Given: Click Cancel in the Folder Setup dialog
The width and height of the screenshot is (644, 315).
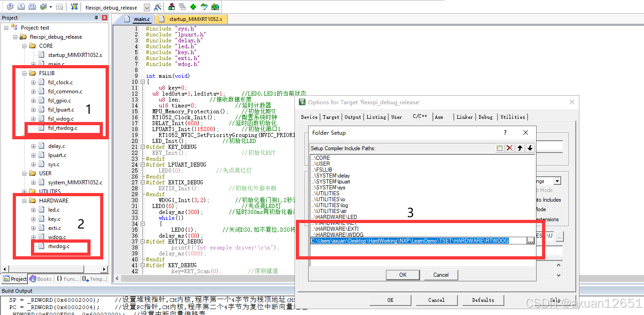Looking at the screenshot, I should tap(441, 275).
